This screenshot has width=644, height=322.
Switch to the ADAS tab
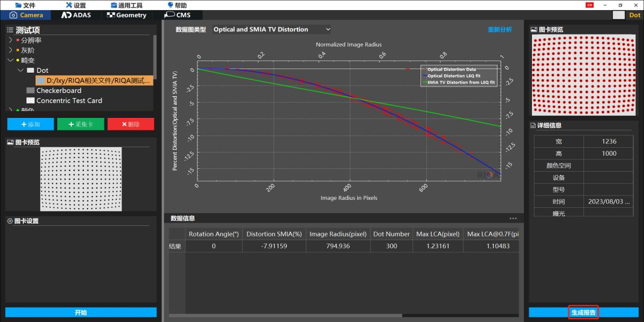click(76, 15)
